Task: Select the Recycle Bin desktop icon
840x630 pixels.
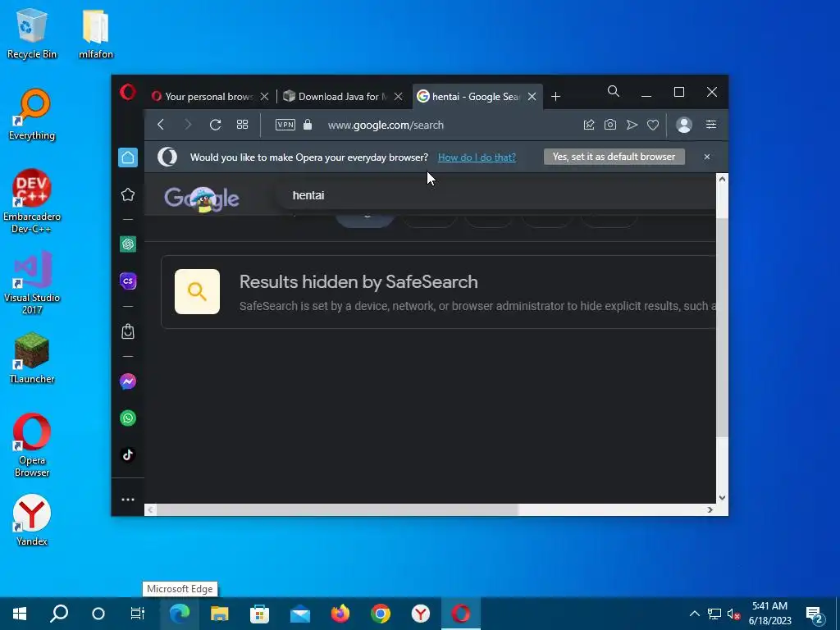Action: (x=32, y=34)
